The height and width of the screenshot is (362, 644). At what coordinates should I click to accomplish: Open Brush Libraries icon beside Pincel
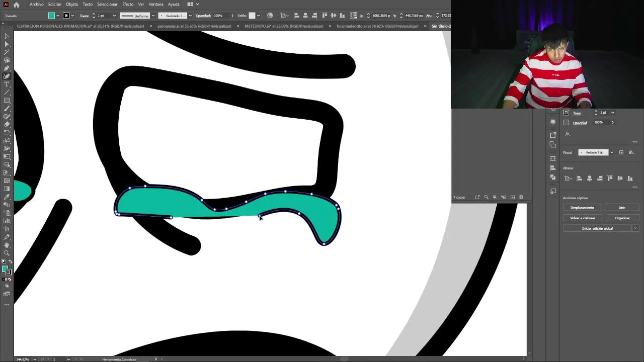tap(631, 152)
